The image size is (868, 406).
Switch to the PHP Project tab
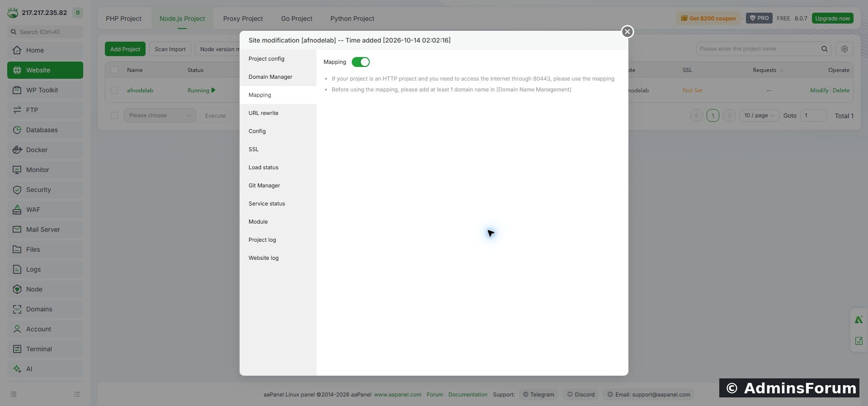point(123,19)
